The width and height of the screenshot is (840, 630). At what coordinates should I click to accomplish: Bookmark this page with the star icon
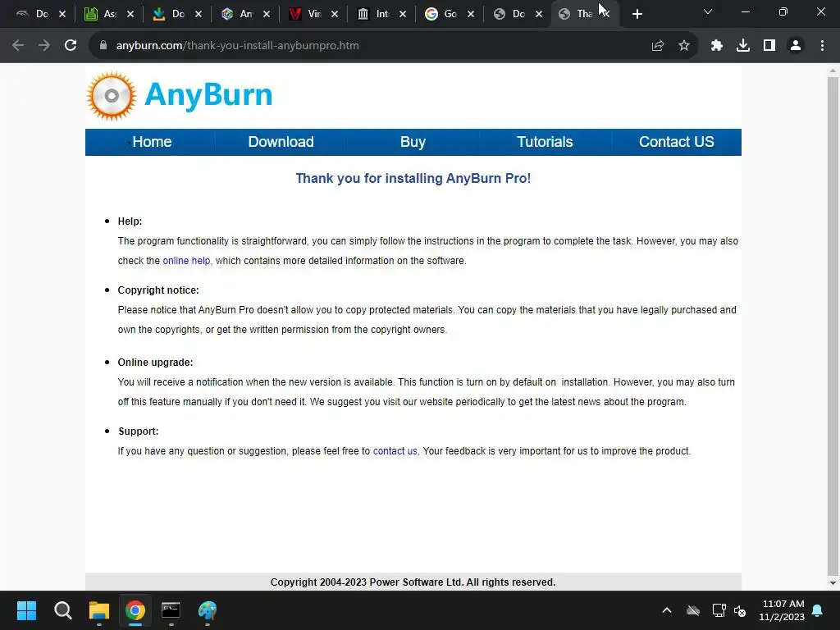684,46
